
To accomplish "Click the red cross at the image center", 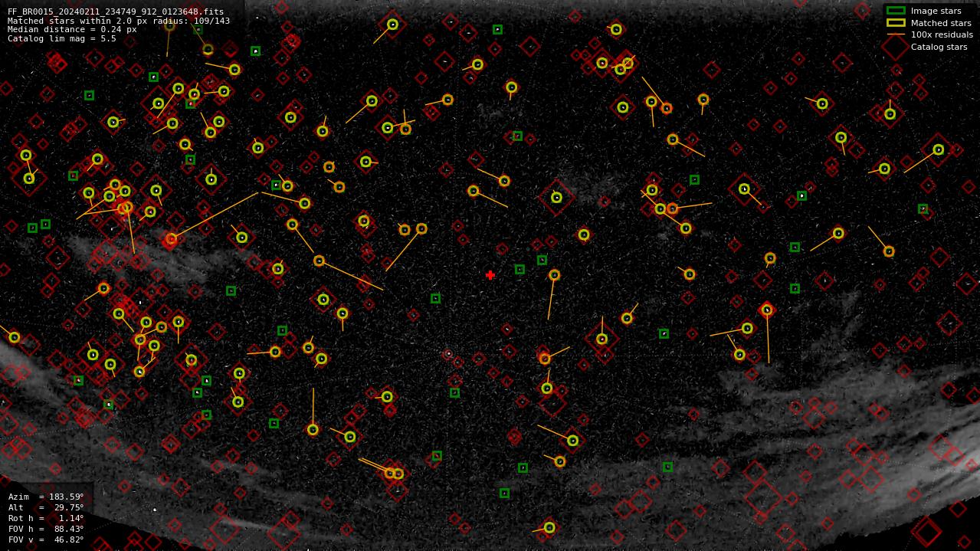I will click(x=490, y=275).
